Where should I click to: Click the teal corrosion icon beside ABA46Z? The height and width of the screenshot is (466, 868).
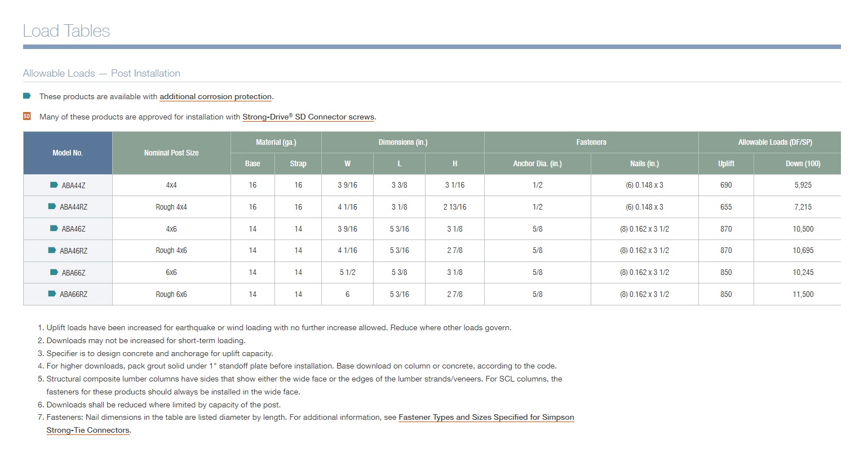click(54, 229)
